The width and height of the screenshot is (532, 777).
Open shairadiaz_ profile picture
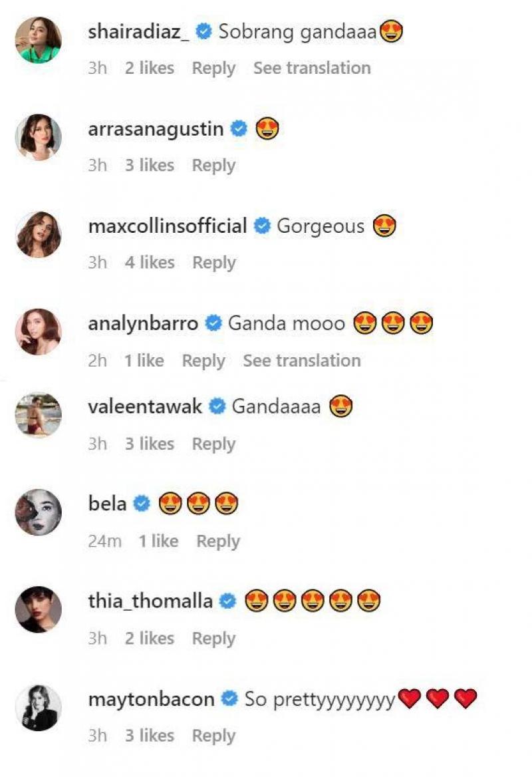click(x=39, y=40)
